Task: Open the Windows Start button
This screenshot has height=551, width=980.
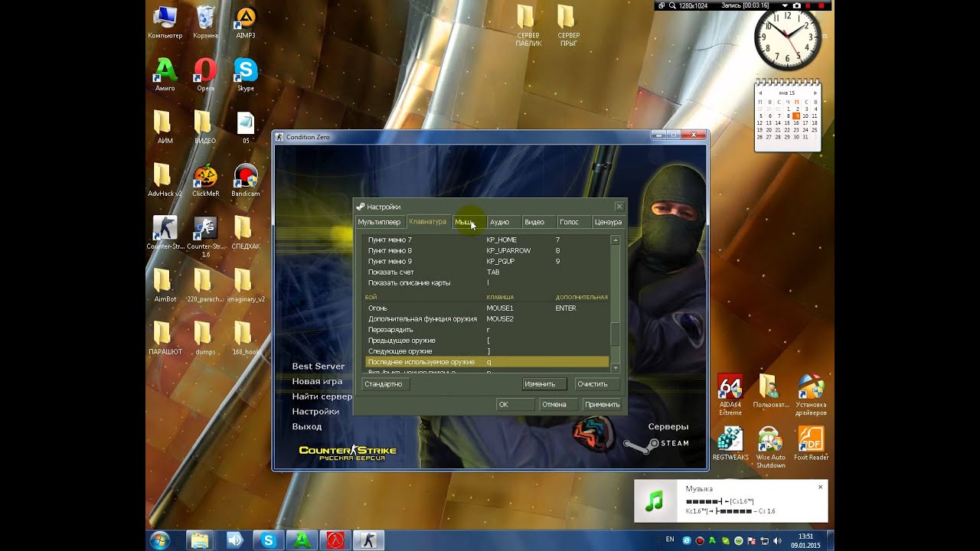Action: click(160, 540)
